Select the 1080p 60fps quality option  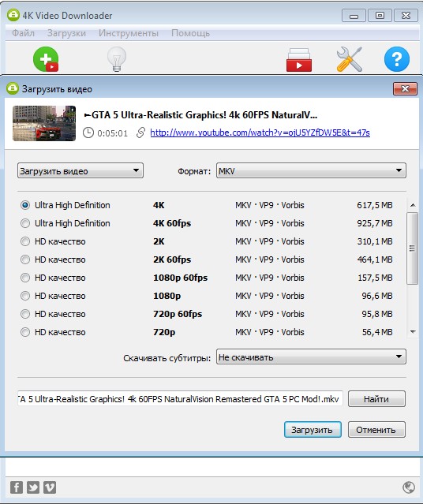tap(25, 278)
